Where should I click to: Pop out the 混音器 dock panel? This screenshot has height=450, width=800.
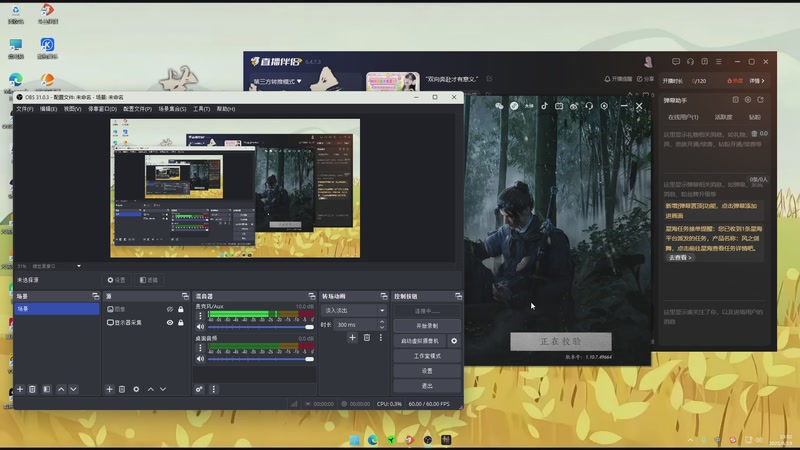point(312,296)
